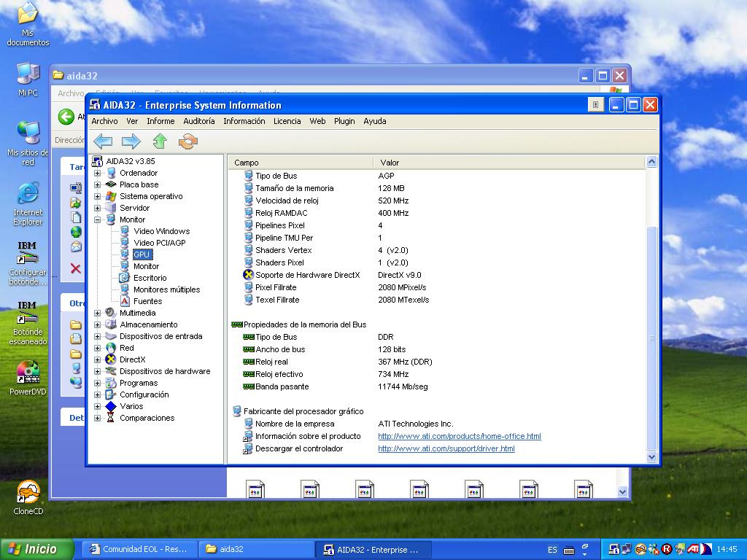Select the Banda pasante row
This screenshot has height=560, width=747.
(437, 386)
